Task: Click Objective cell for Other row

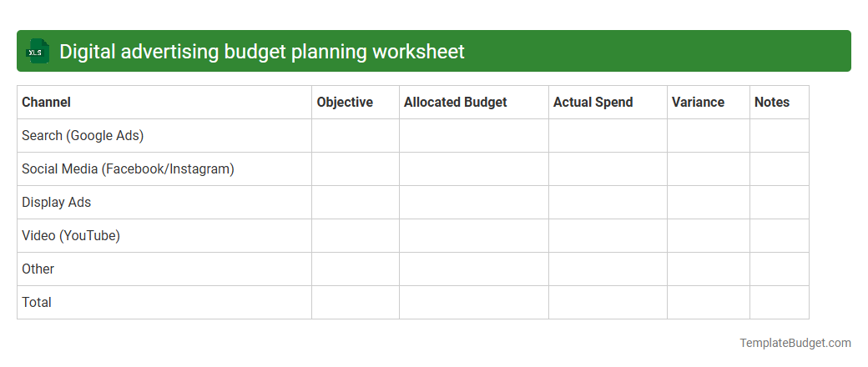Action: (356, 269)
